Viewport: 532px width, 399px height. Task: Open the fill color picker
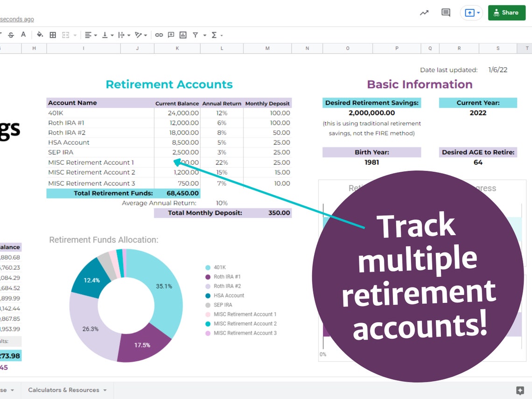[x=40, y=35]
